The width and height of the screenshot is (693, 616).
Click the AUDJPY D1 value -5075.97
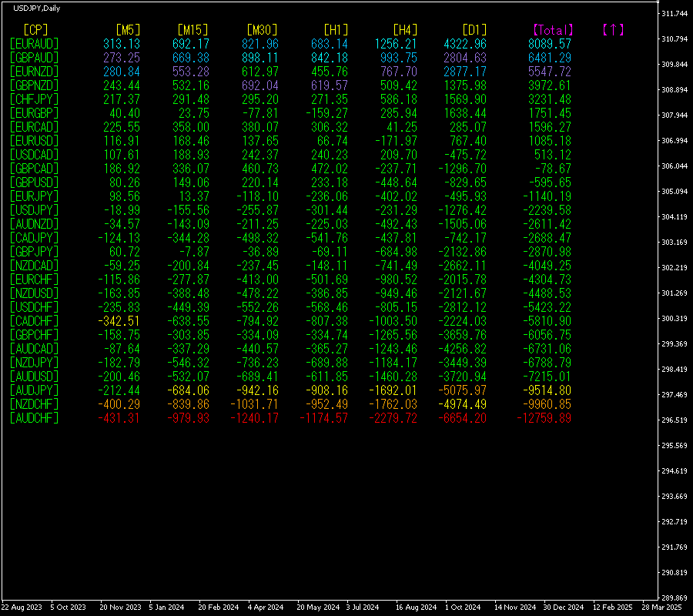pyautogui.click(x=462, y=390)
